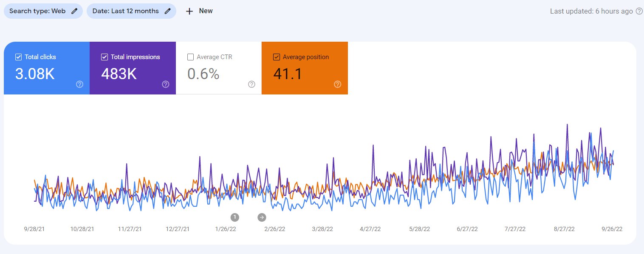This screenshot has height=254, width=644.
Task: Select the 3.08K Total clicks value
Action: [35, 74]
